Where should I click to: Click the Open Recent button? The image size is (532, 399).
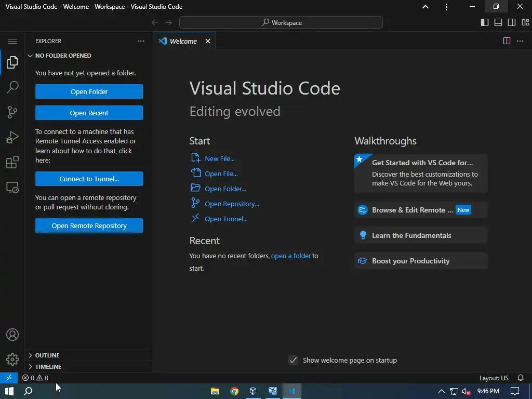point(89,113)
